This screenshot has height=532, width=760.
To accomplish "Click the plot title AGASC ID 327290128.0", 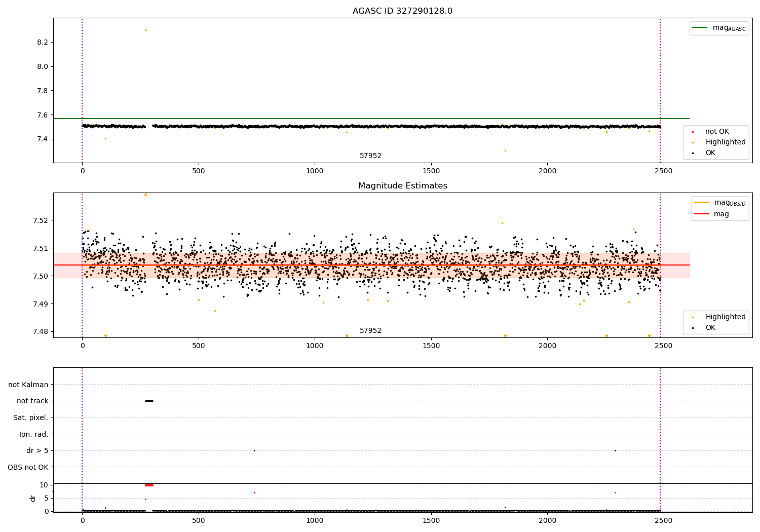I will click(402, 11).
